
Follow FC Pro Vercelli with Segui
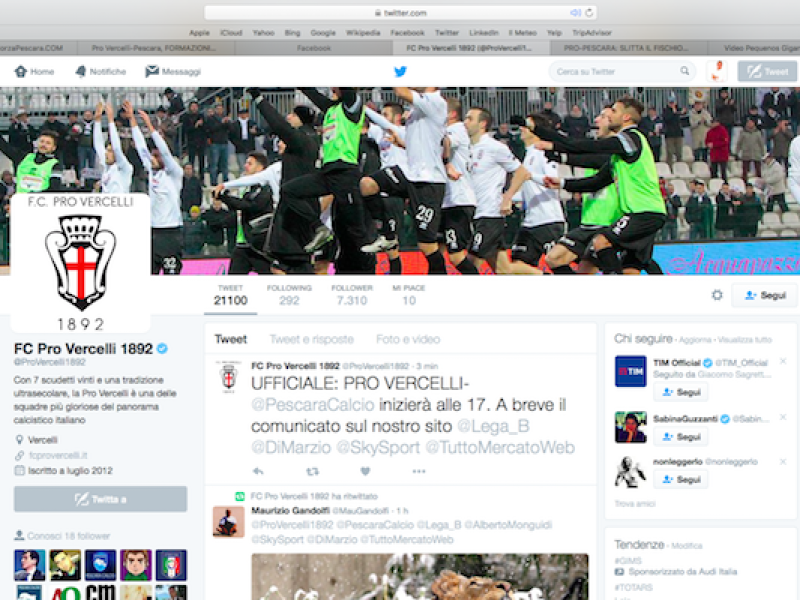(x=764, y=296)
